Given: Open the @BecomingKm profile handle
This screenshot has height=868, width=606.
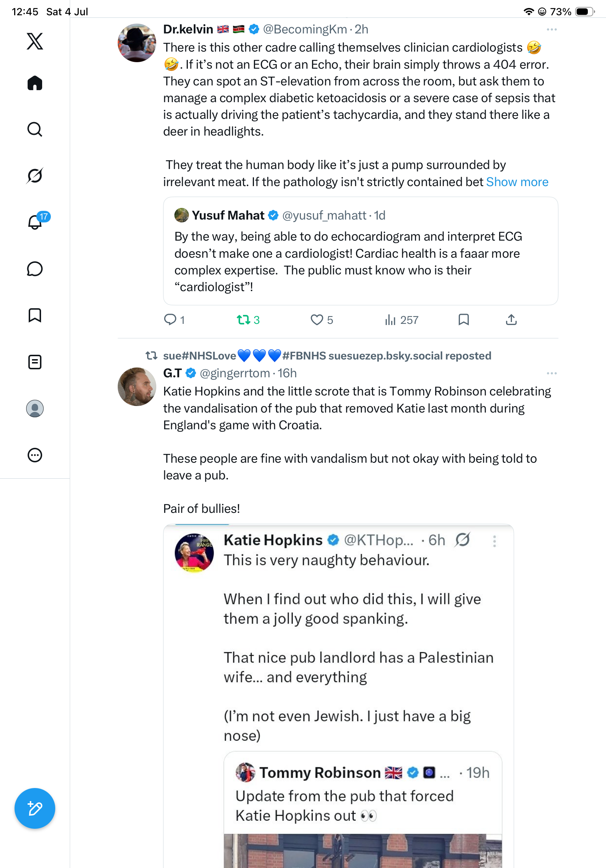Looking at the screenshot, I should pyautogui.click(x=305, y=29).
